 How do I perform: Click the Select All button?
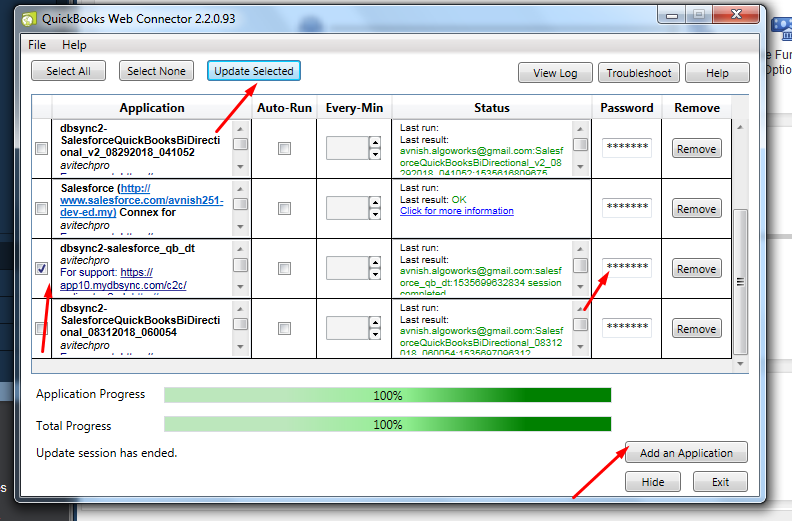click(x=68, y=71)
